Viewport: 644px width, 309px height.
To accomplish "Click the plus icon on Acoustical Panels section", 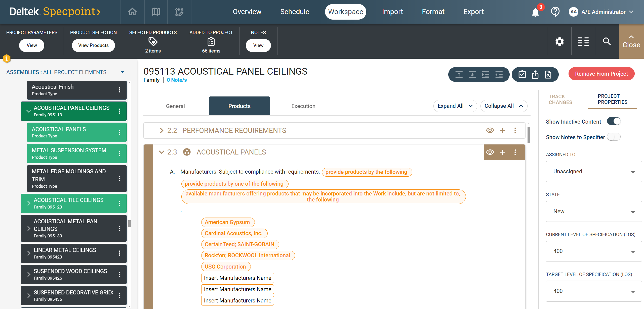I will (503, 152).
